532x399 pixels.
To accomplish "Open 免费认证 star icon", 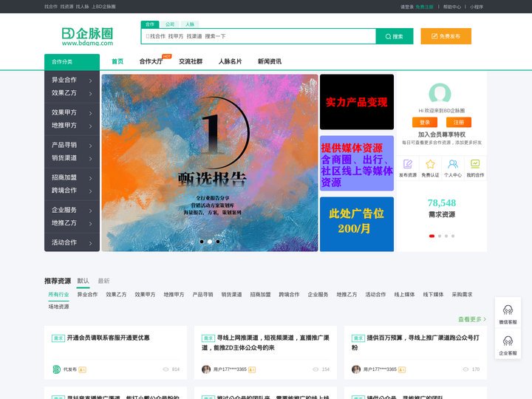I will point(430,164).
